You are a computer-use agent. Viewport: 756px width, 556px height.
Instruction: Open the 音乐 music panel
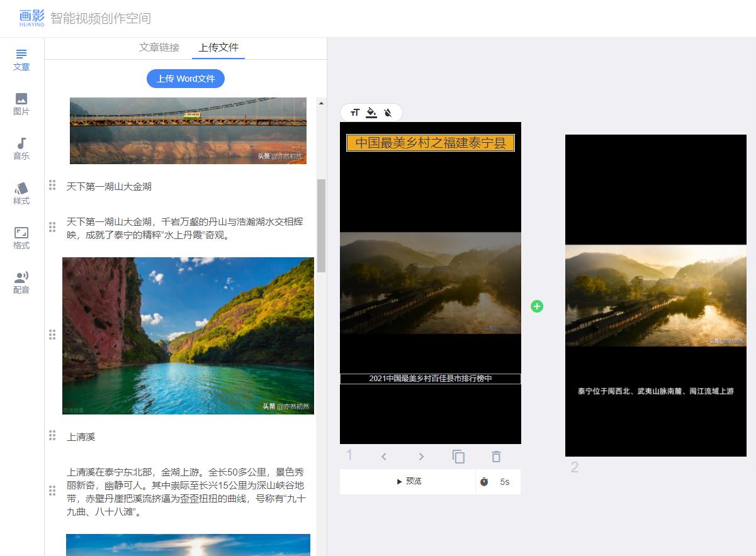coord(21,147)
